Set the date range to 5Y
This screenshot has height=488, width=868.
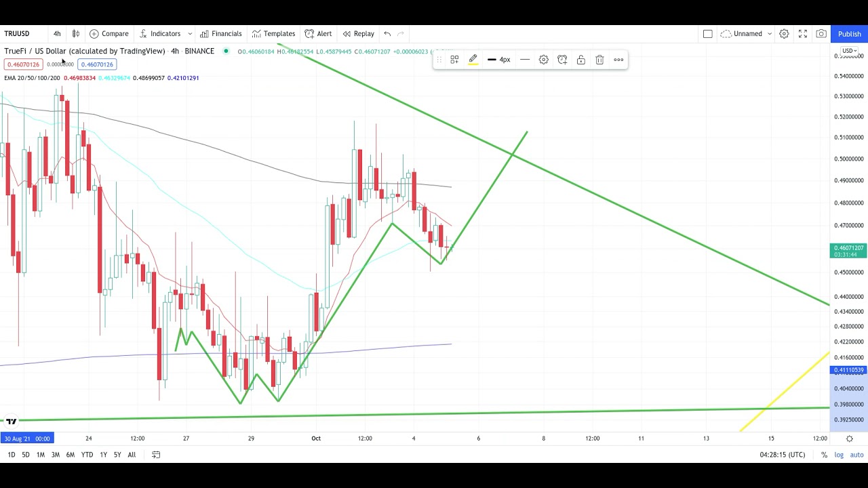(x=117, y=455)
